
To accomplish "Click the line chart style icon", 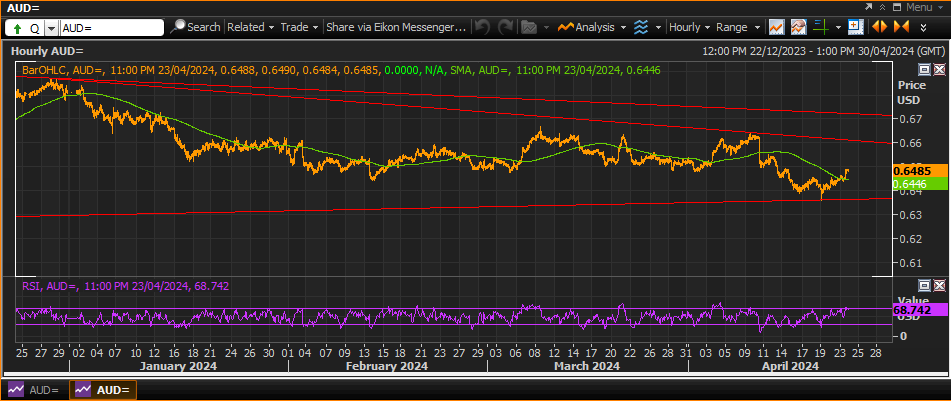I will point(776,27).
